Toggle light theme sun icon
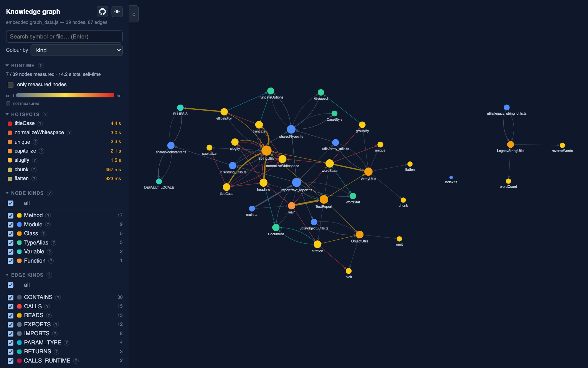The height and width of the screenshot is (368, 588). tap(117, 12)
